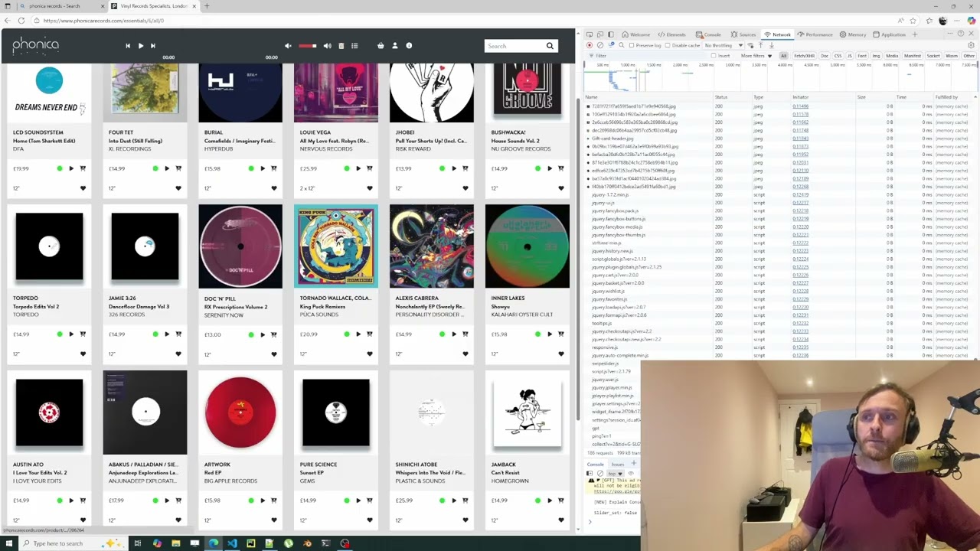
Task: Play preview of Doc 'N' Pill record
Action: click(x=263, y=334)
